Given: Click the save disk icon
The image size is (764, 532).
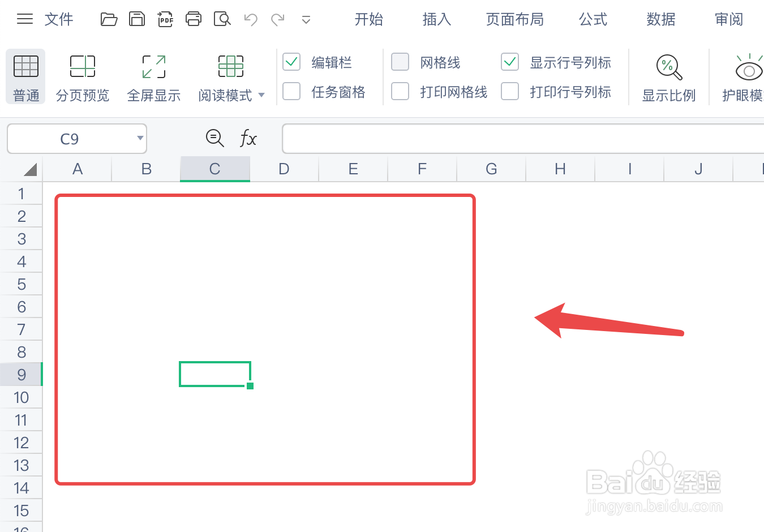Looking at the screenshot, I should coord(137,19).
